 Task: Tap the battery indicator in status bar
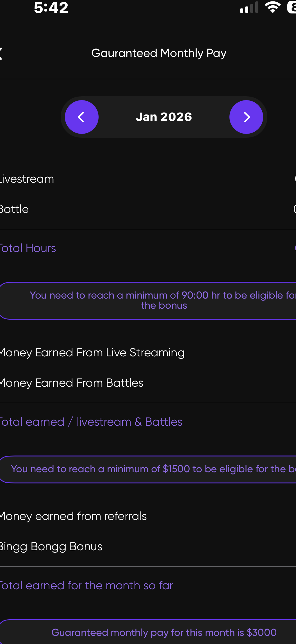pyautogui.click(x=292, y=7)
